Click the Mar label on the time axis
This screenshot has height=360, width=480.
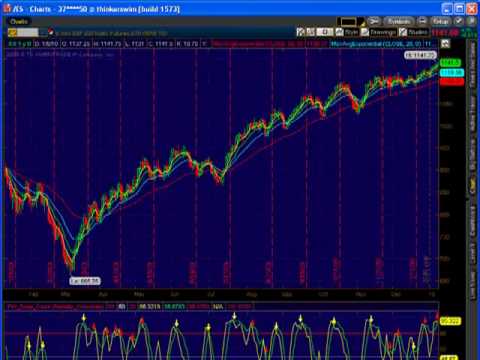[x=65, y=294]
